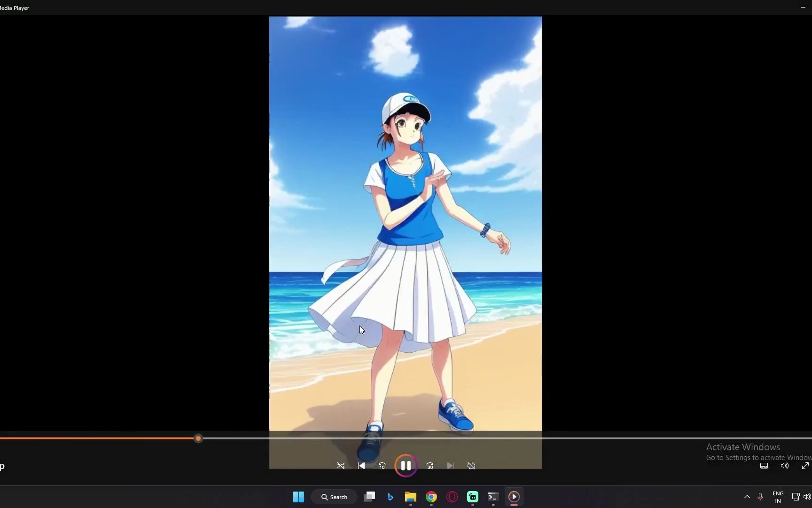Viewport: 812px width, 508px height.
Task: Open Task View from the taskbar
Action: [x=370, y=496]
